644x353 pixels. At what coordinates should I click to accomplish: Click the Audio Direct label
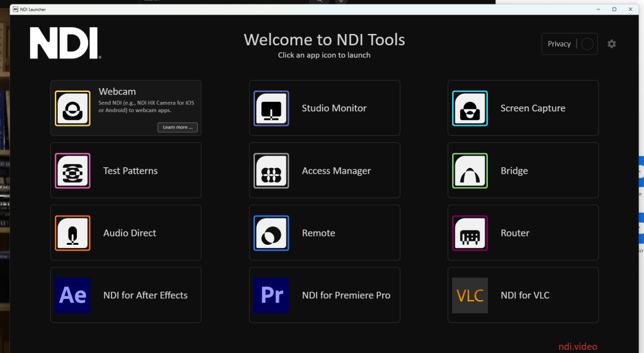pyautogui.click(x=130, y=233)
